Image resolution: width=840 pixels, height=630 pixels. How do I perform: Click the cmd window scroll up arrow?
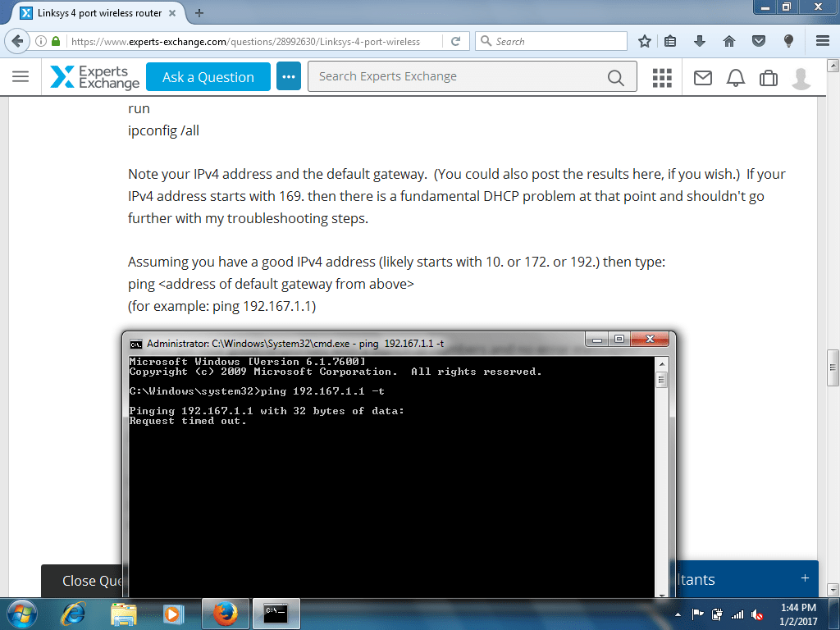tap(662, 364)
